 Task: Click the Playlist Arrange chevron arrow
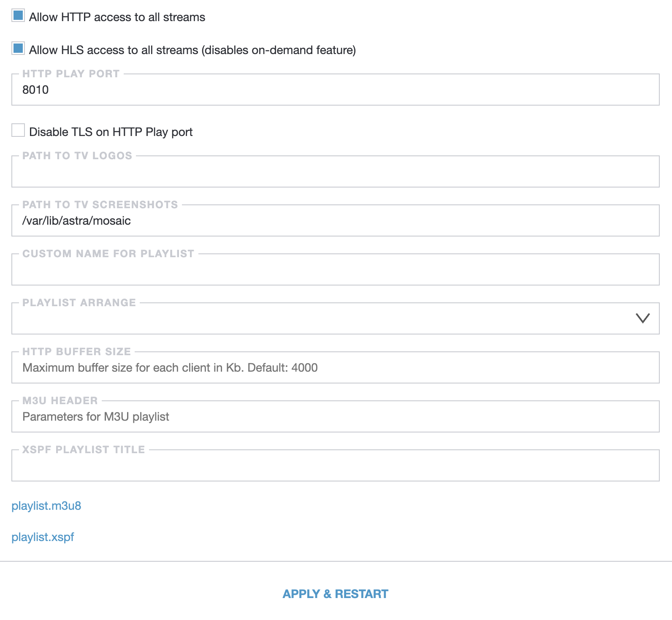click(642, 318)
